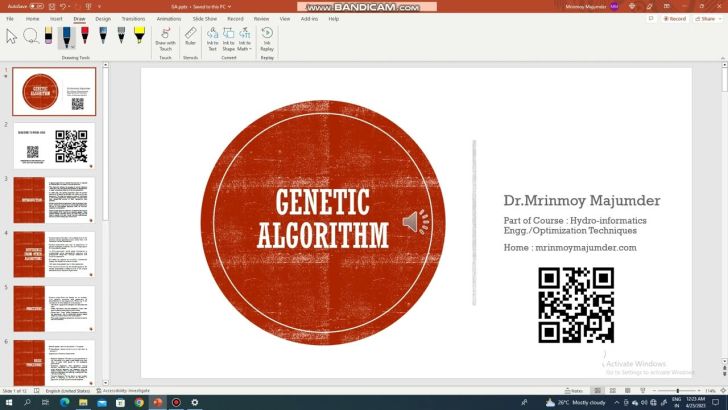Click the Home : mrinmoymajumder.com text

(x=570, y=247)
